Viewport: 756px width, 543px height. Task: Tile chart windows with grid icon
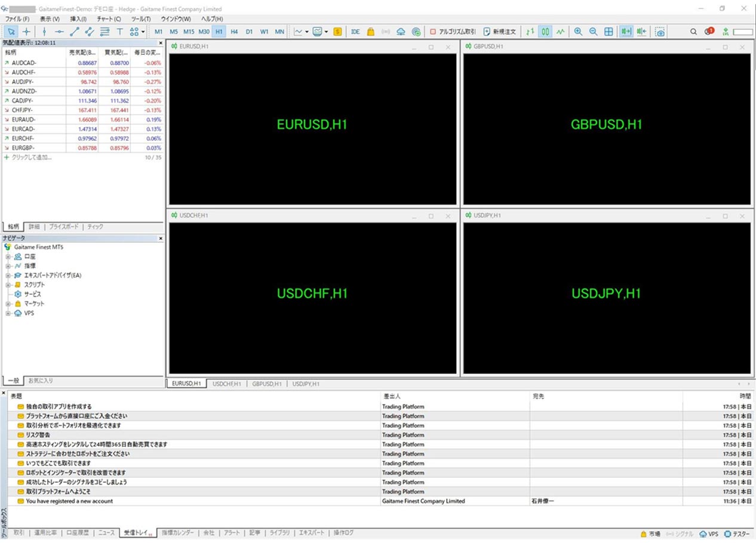tap(609, 32)
